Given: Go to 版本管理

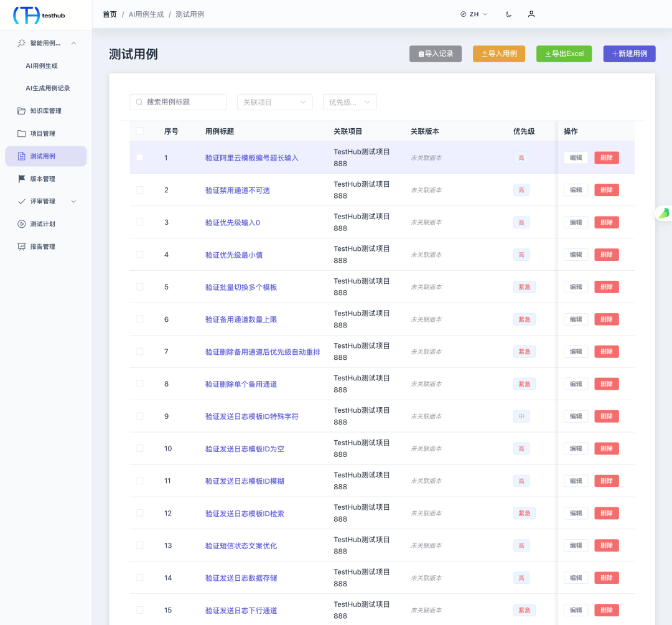Looking at the screenshot, I should [x=46, y=179].
